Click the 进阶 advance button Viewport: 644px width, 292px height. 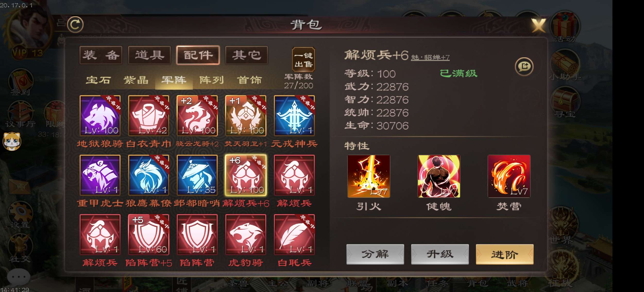click(x=505, y=254)
